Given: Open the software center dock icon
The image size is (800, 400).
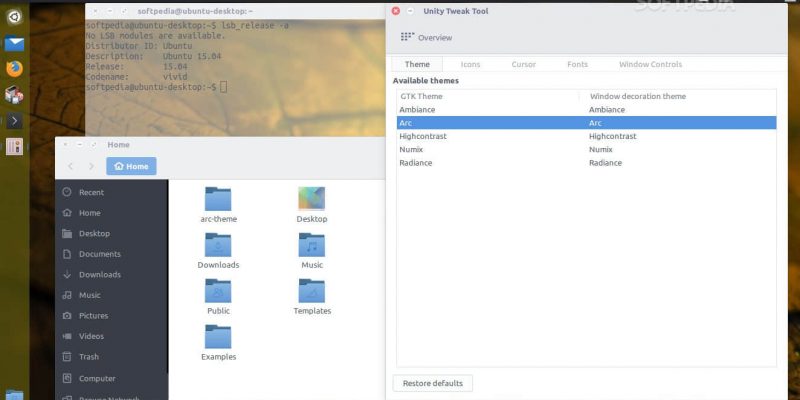Looking at the screenshot, I should tap(14, 94).
